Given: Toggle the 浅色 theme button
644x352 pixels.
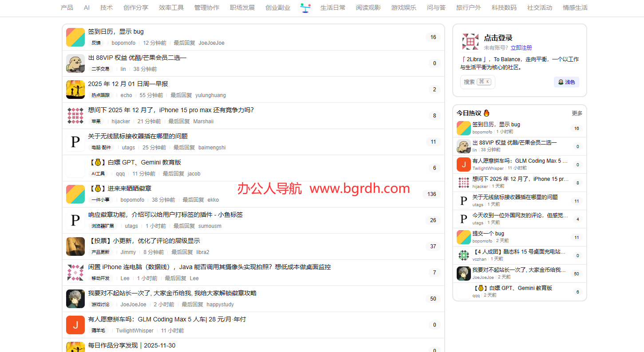Looking at the screenshot, I should pos(566,82).
